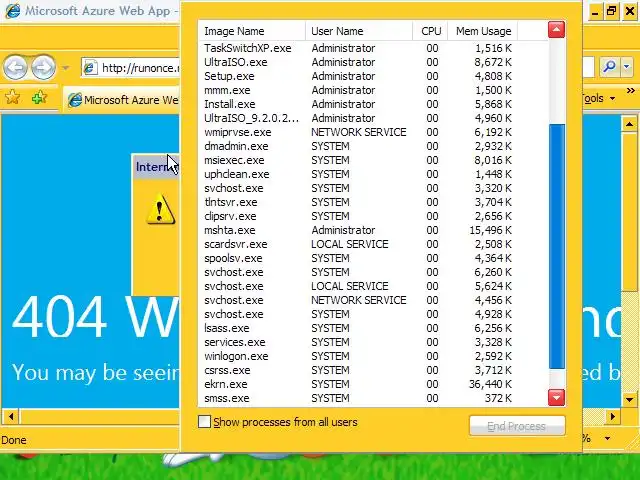Image resolution: width=640 pixels, height=480 pixels.
Task: Click the address bar with runonce URL
Action: pos(131,68)
